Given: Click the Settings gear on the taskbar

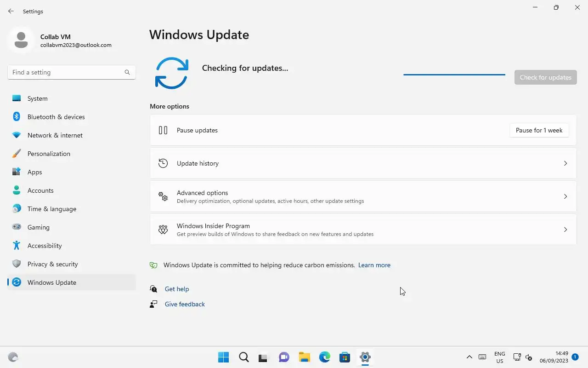Looking at the screenshot, I should click(x=365, y=357).
